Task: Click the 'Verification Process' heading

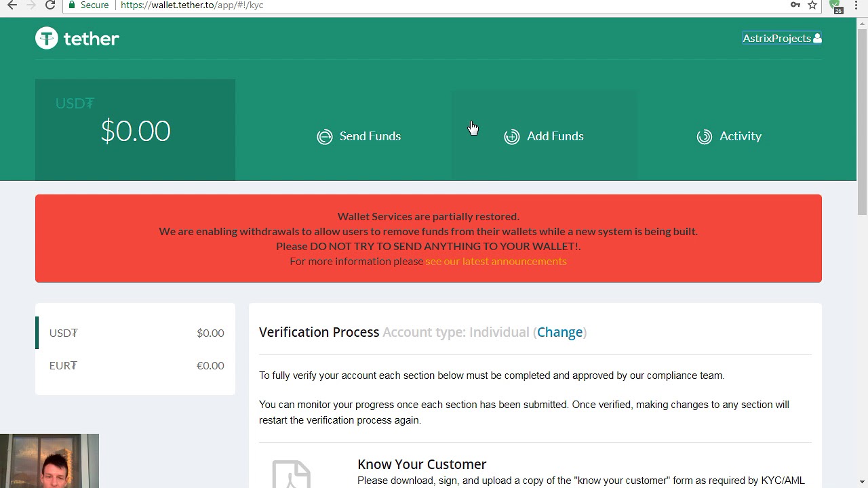Action: pos(319,332)
